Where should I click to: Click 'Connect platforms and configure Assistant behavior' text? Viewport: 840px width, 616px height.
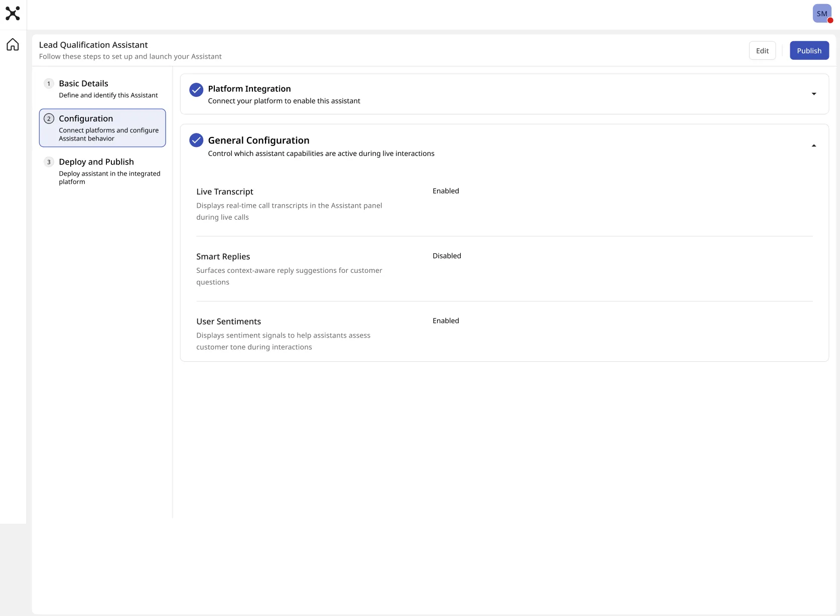click(x=109, y=134)
